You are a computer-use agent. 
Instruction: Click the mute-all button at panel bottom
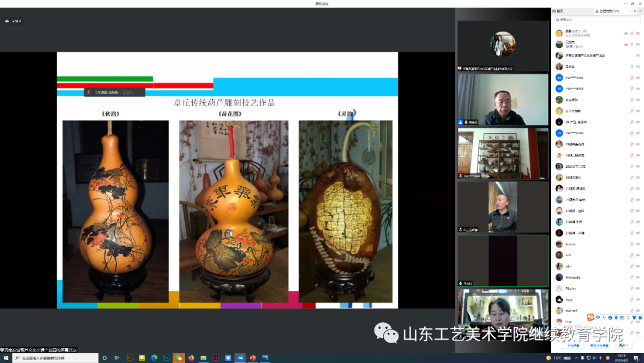[x=573, y=345]
